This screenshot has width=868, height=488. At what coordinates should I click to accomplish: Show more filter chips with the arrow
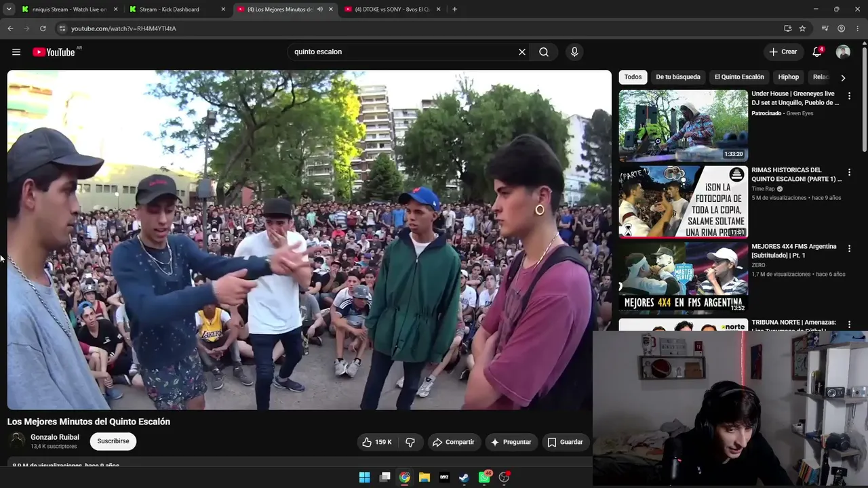[x=843, y=78]
